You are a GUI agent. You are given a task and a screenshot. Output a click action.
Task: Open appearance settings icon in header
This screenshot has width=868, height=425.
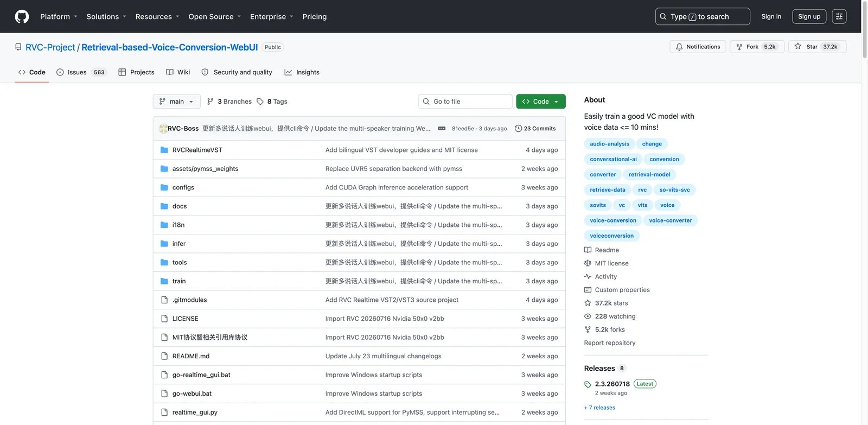point(839,16)
